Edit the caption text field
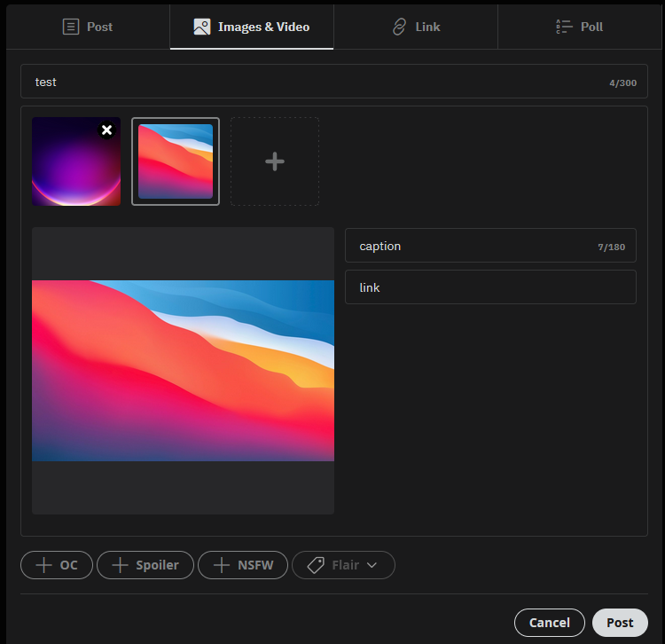Image resolution: width=665 pixels, height=644 pixels. (490, 246)
